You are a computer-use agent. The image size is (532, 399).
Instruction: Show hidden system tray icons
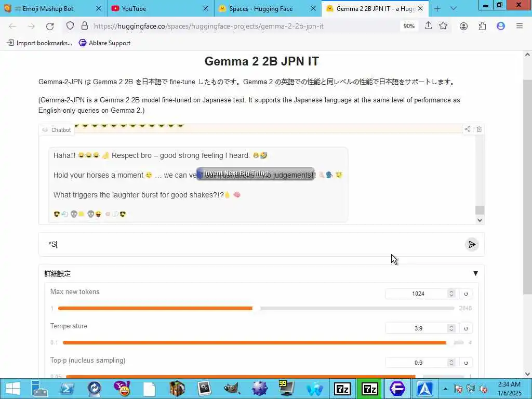(x=445, y=389)
